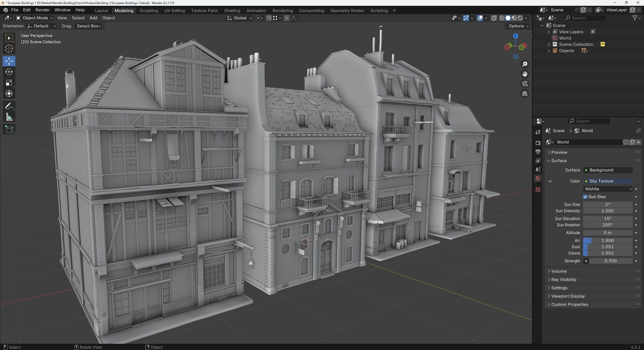
Task: Switch to Wireframe viewport shading
Action: [502, 18]
